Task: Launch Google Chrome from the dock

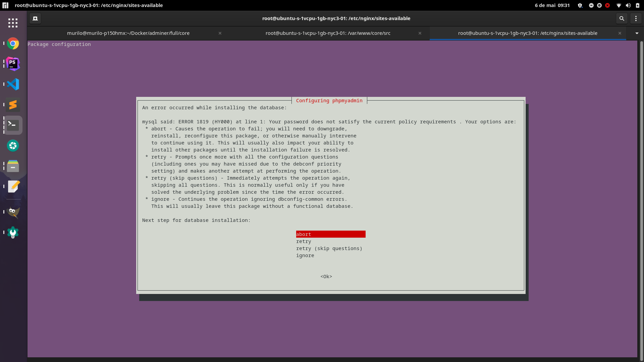Action: tap(13, 44)
